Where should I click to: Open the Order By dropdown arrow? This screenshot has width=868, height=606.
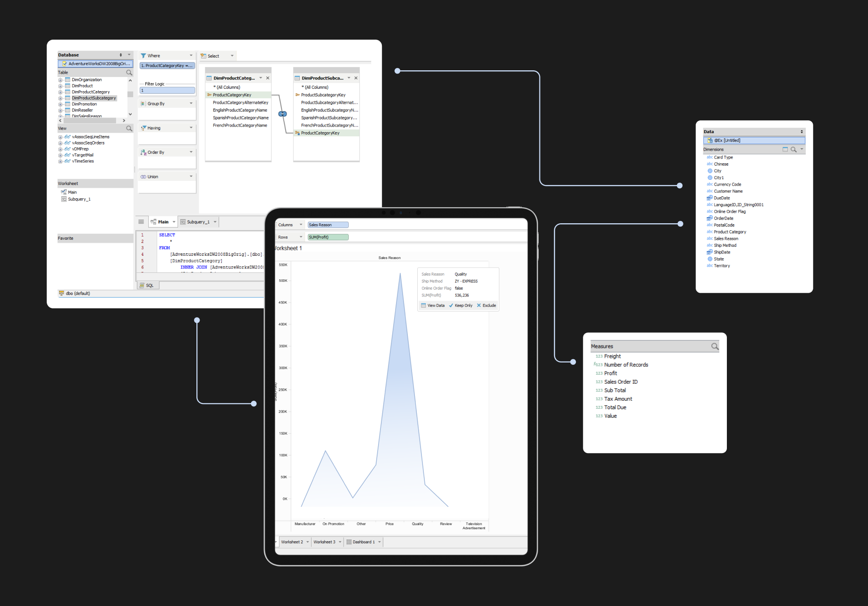[191, 152]
